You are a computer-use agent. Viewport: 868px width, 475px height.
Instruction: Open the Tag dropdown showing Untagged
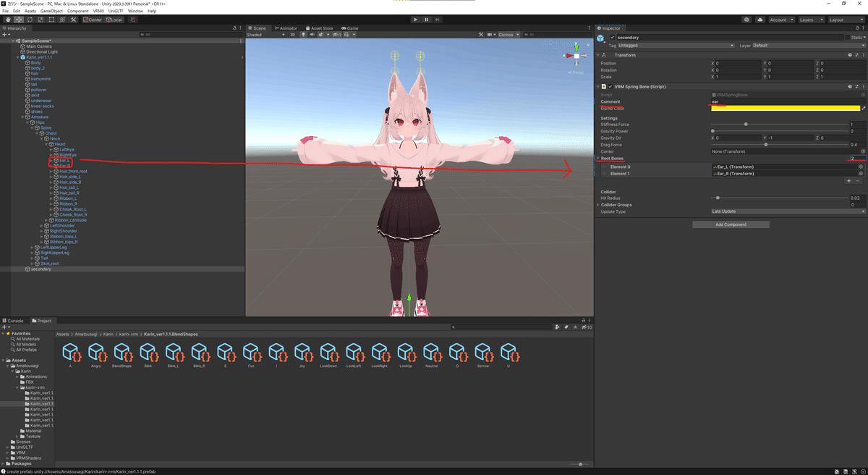click(x=676, y=46)
